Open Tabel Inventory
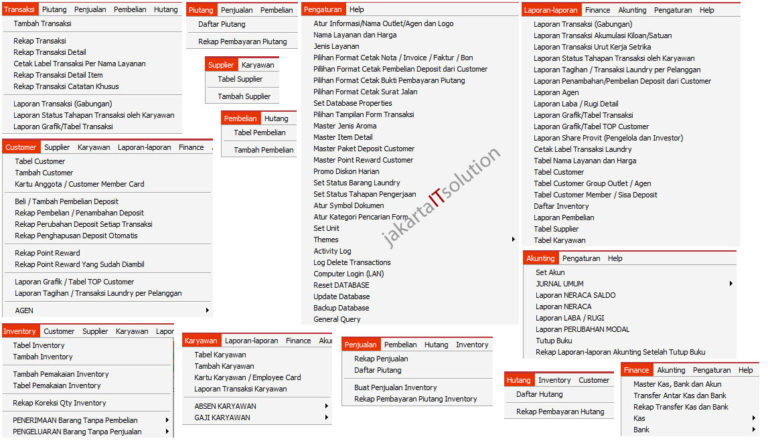This screenshot has height=447, width=768. coord(38,345)
